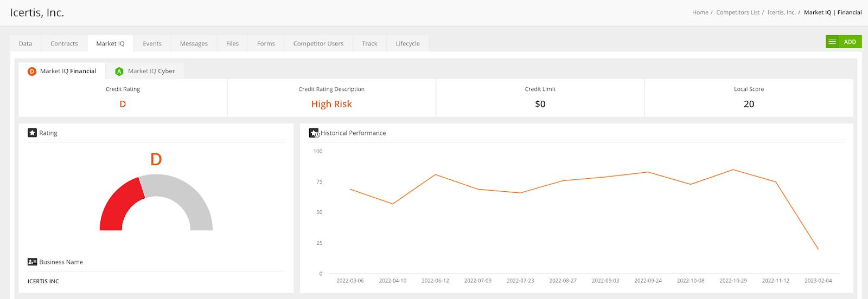Click the 2023-02-04 axis date
The height and width of the screenshot is (299, 868).
818,281
